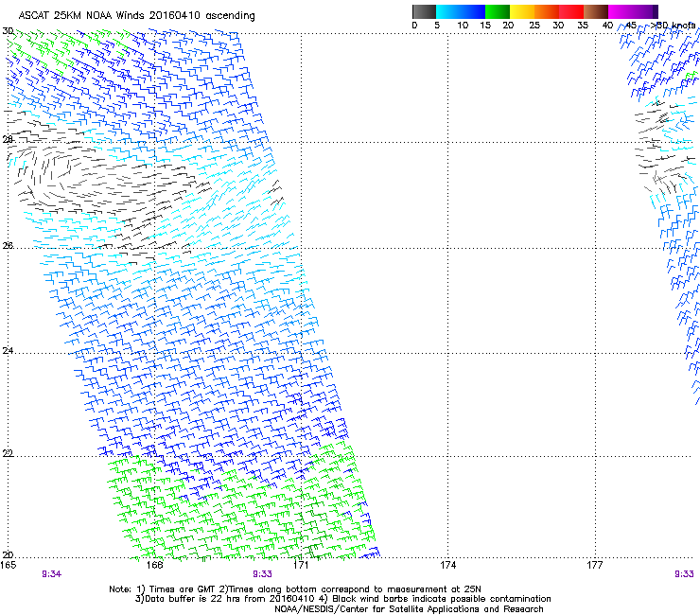Click the legend tick label 10
700x615 pixels.
tap(463, 26)
